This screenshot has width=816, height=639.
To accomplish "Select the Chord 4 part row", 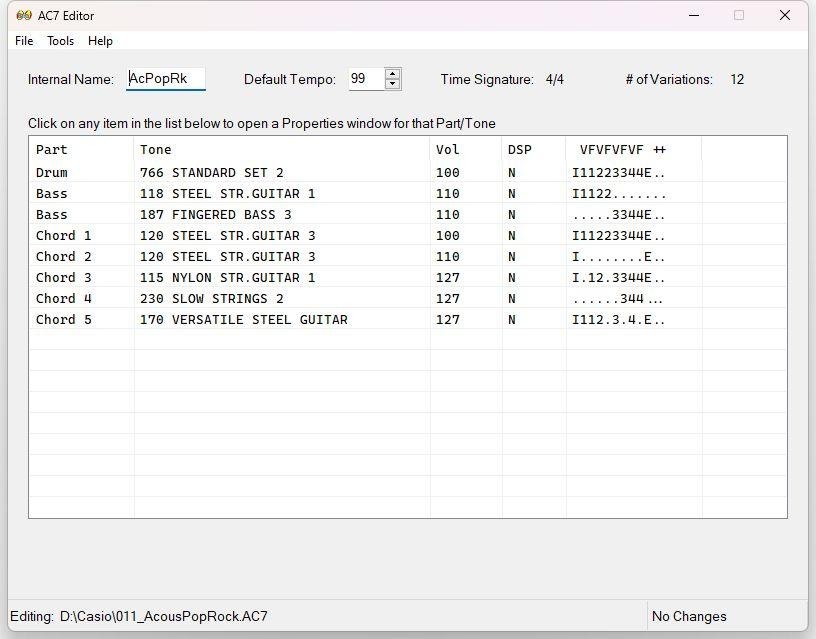I will click(x=407, y=298).
